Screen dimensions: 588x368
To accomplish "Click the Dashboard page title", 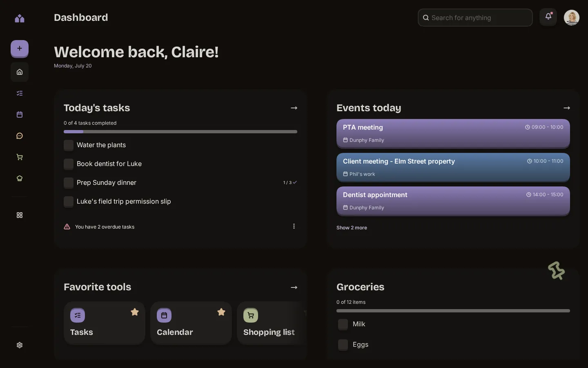I will (81, 18).
